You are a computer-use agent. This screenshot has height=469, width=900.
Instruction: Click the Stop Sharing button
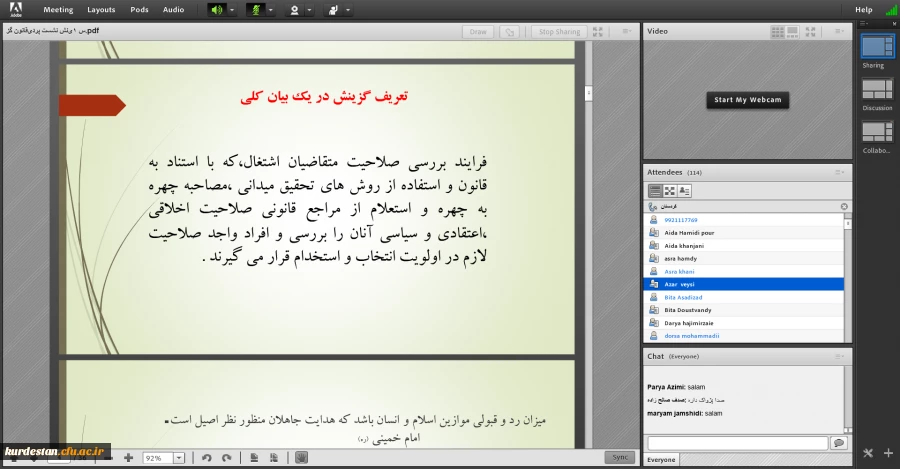(559, 32)
